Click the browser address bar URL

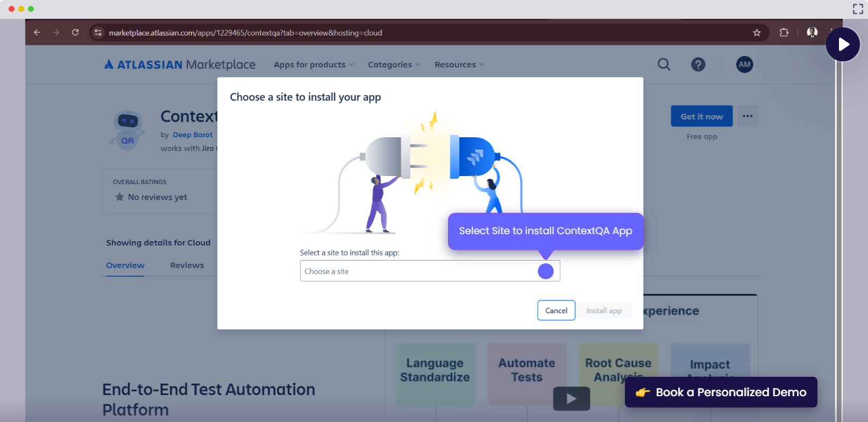coord(245,33)
